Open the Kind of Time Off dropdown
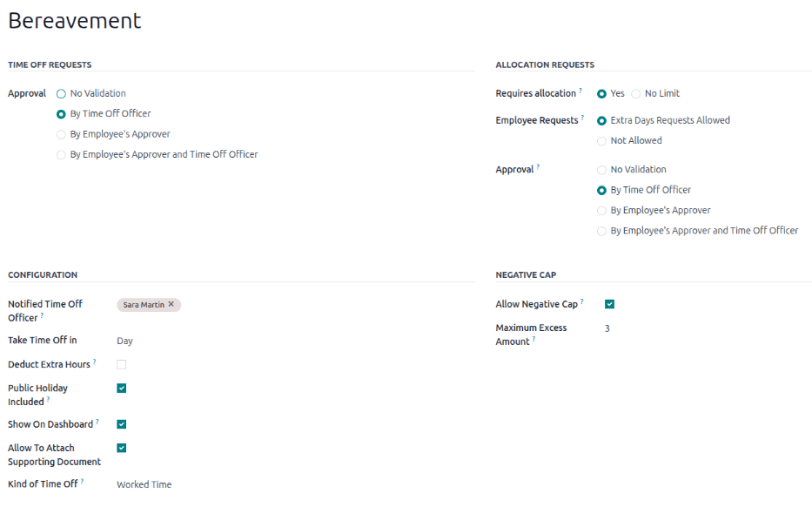The width and height of the screenshot is (812, 507). (144, 484)
